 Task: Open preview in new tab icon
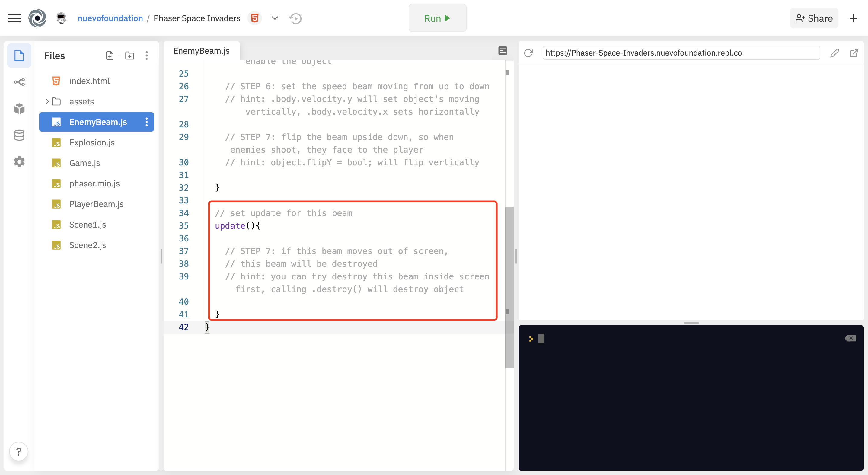[854, 53]
